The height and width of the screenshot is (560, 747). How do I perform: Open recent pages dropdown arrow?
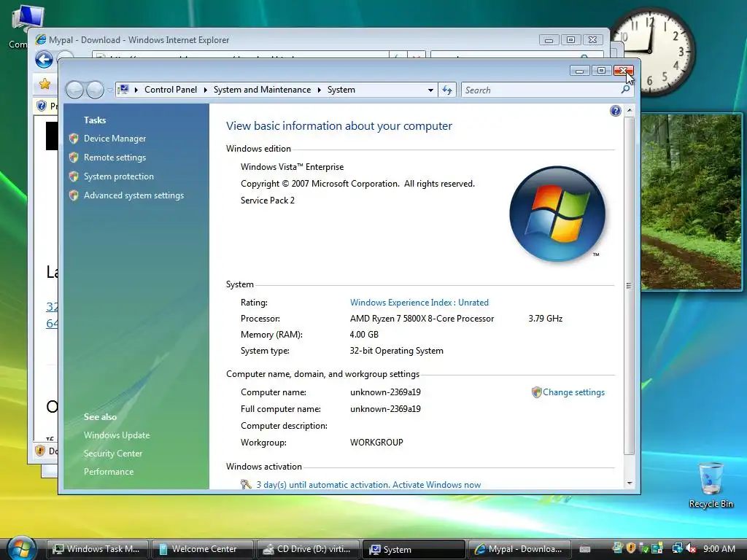[109, 90]
